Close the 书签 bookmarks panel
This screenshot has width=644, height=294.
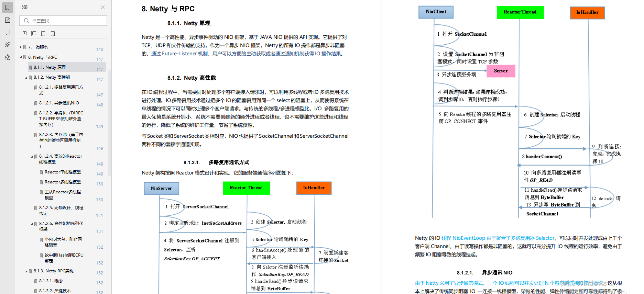tap(103, 7)
